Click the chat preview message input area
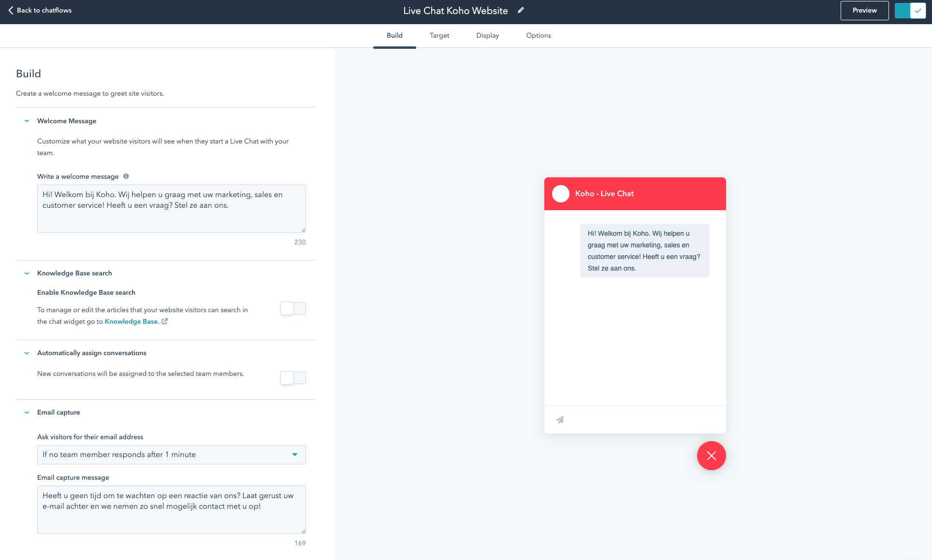Viewport: 932px width, 560px height. [x=635, y=420]
